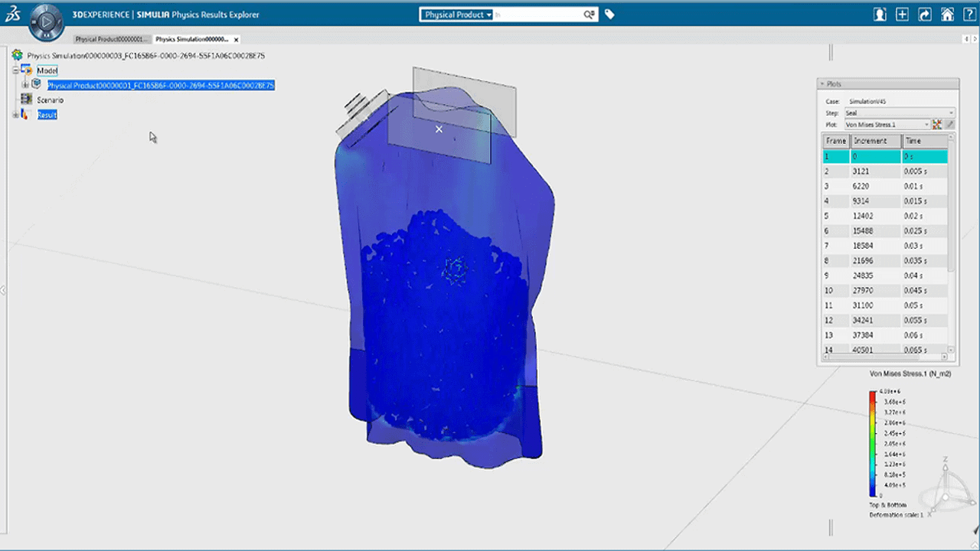This screenshot has width=980, height=551.
Task: Click the tag icon next to search
Action: coord(609,15)
